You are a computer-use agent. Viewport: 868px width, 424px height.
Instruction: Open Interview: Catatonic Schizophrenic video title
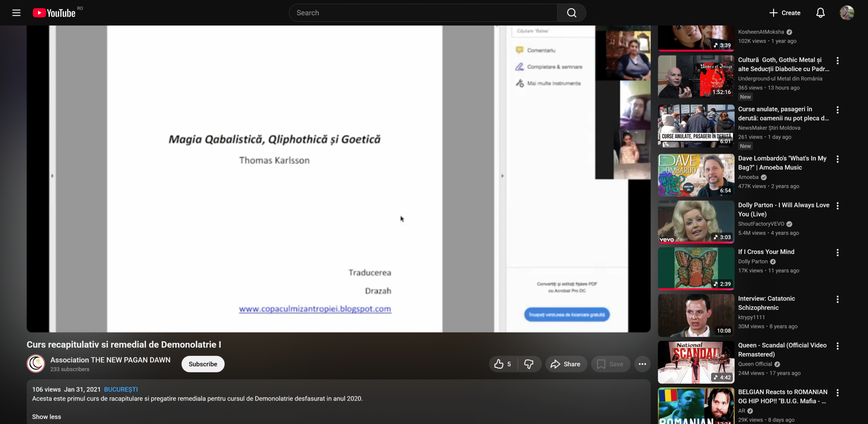766,303
